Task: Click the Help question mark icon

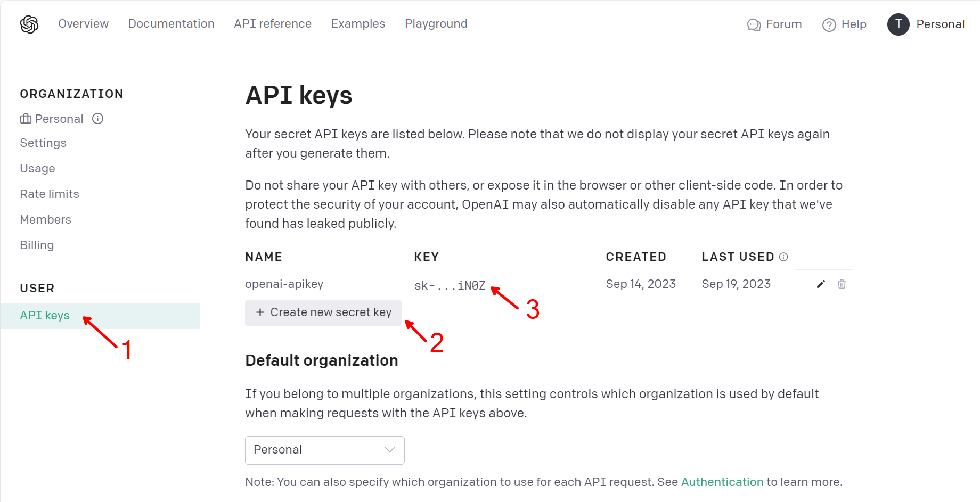Action: 829,25
